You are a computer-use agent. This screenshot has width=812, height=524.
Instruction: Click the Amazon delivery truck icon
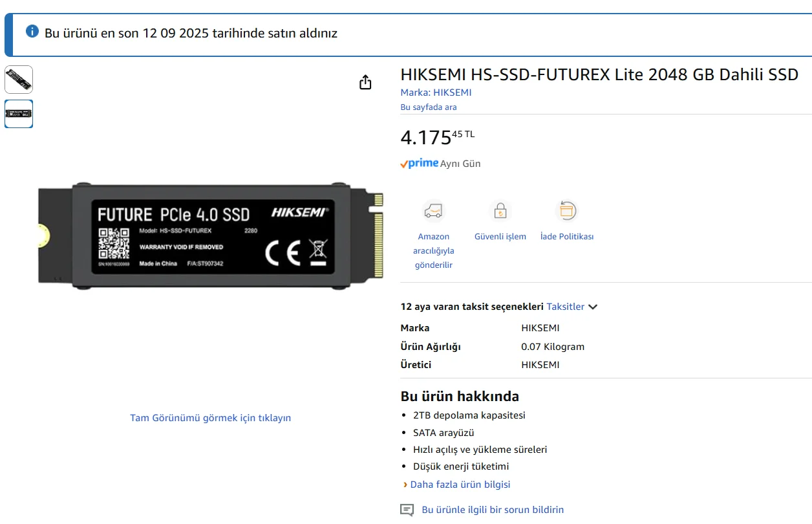[x=433, y=211]
